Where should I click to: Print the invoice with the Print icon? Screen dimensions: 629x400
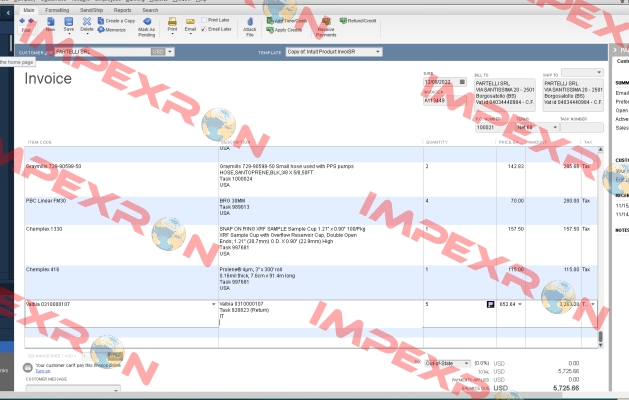pyautogui.click(x=172, y=24)
